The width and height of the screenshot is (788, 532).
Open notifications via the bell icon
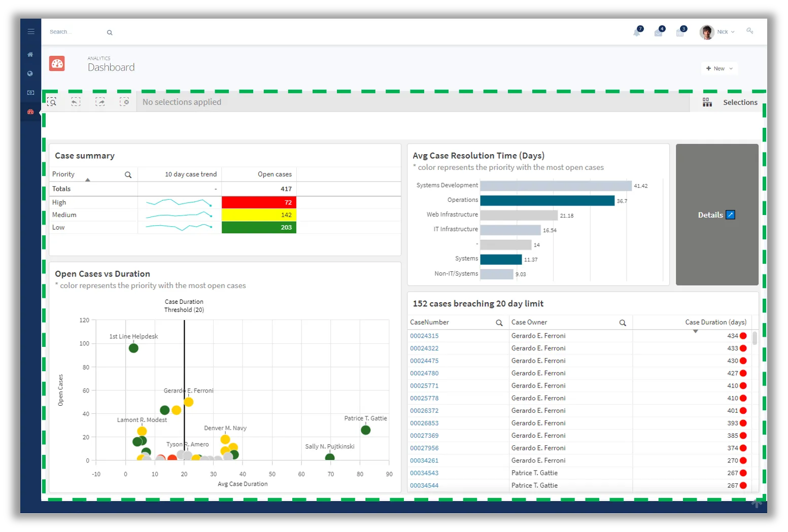(x=638, y=31)
